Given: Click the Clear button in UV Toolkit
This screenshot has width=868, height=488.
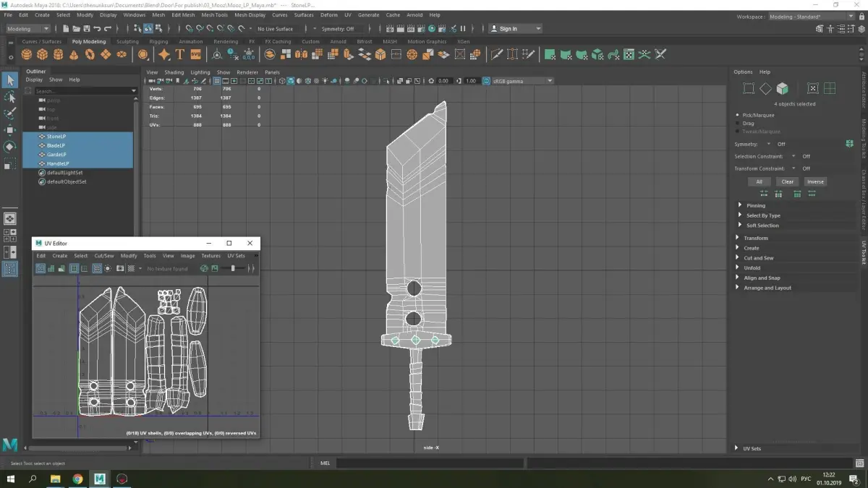Looking at the screenshot, I should point(787,181).
